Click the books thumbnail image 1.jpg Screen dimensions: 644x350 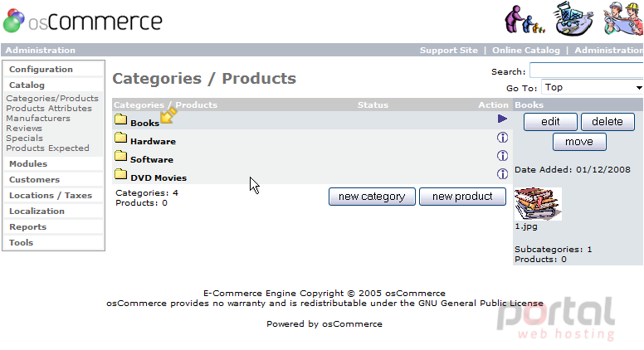pos(538,204)
